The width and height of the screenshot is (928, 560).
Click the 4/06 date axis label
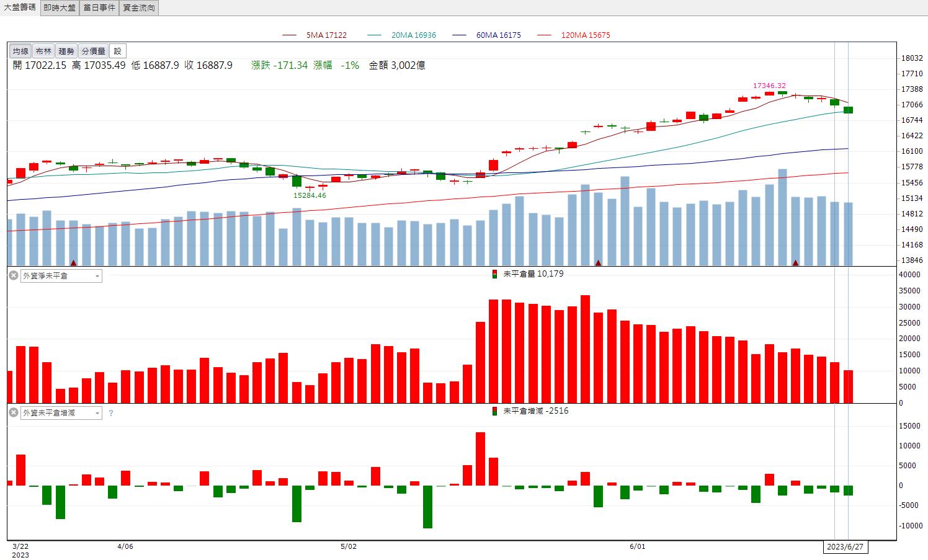click(125, 546)
